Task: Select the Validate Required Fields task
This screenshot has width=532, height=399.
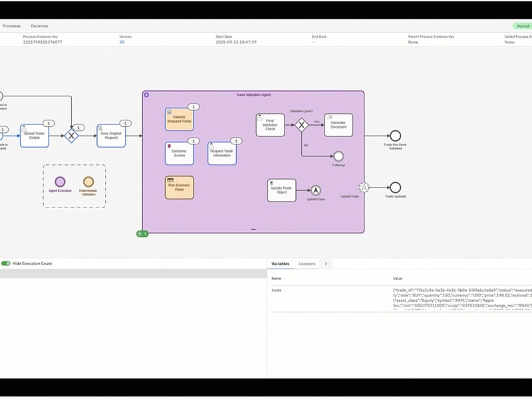Action: (x=179, y=120)
